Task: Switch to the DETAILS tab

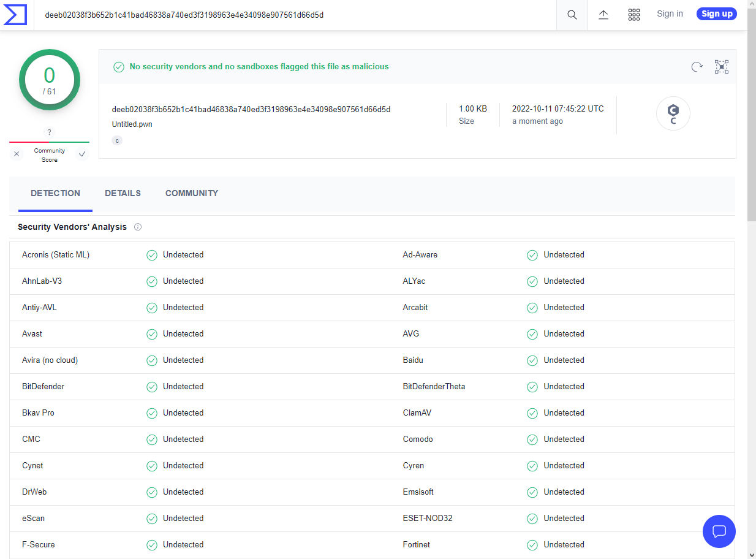Action: coord(123,193)
